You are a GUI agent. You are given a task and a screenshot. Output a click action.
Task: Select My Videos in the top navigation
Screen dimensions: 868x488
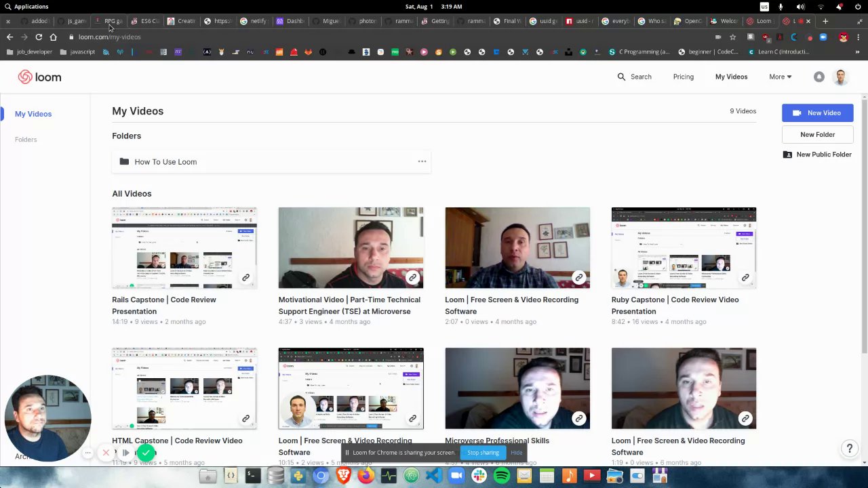click(x=731, y=77)
